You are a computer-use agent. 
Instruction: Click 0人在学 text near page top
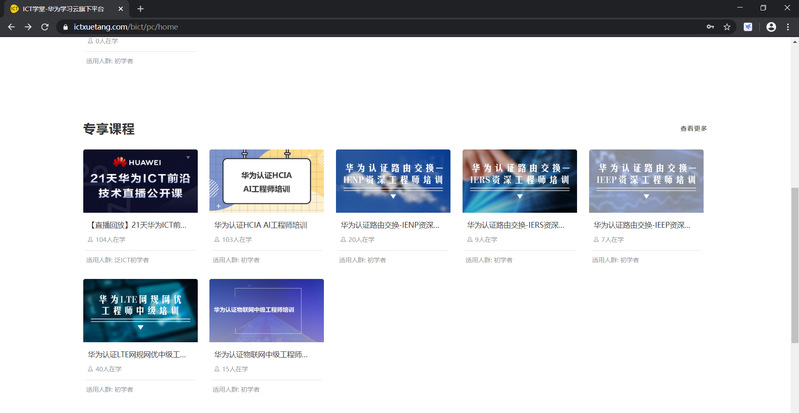tap(106, 41)
